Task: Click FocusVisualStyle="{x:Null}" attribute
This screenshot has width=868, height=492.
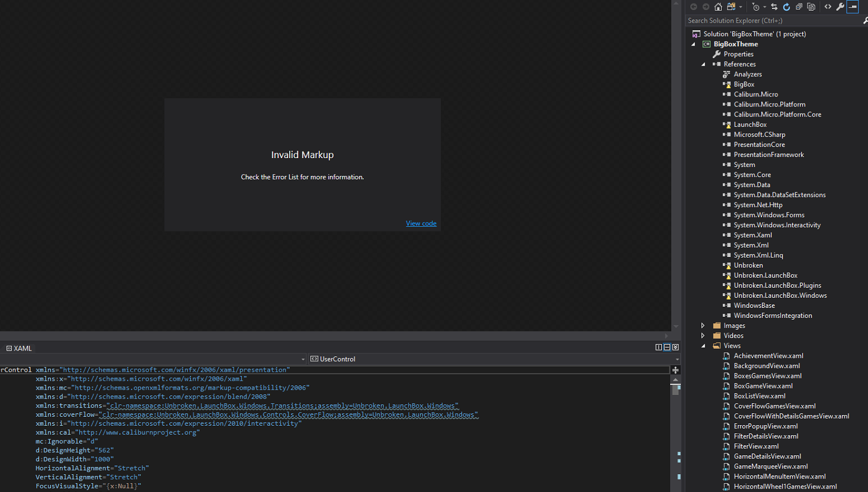Action: (x=88, y=486)
